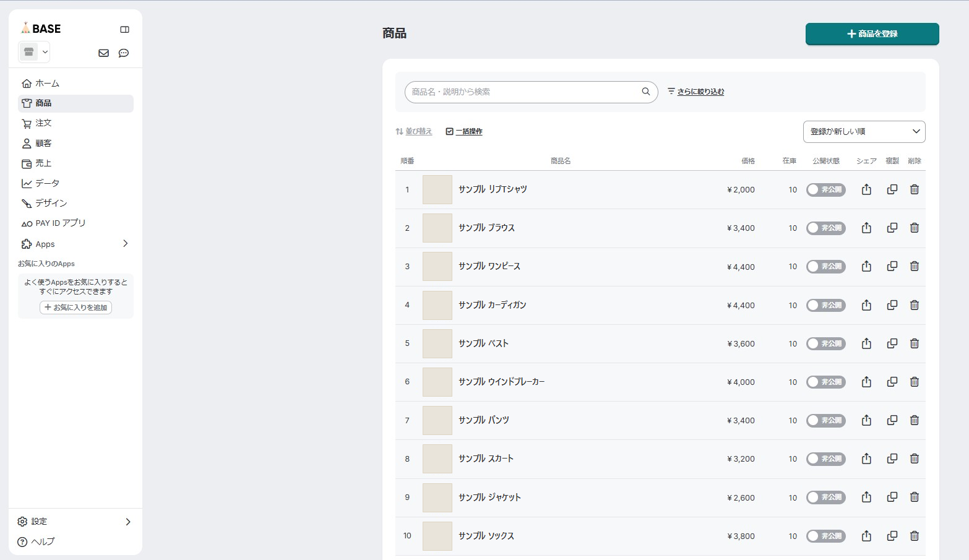Open サンプル ソックス product thumbnail

(x=437, y=536)
